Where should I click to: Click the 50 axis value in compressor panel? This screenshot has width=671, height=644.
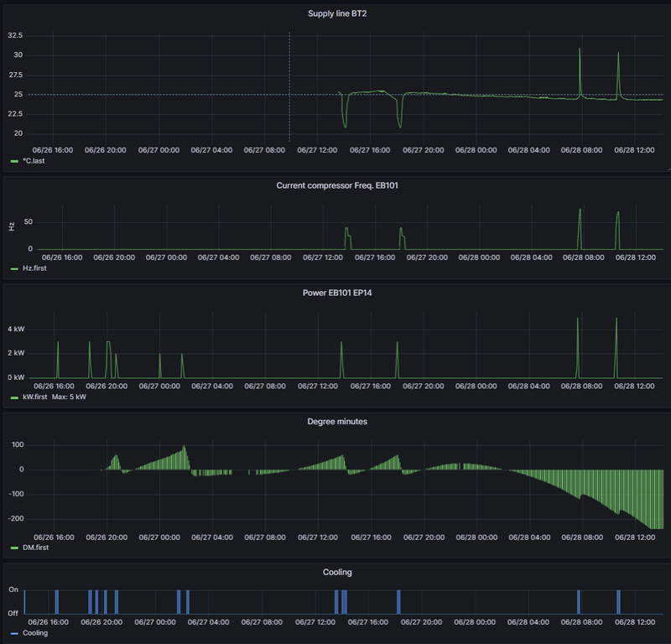point(29,221)
